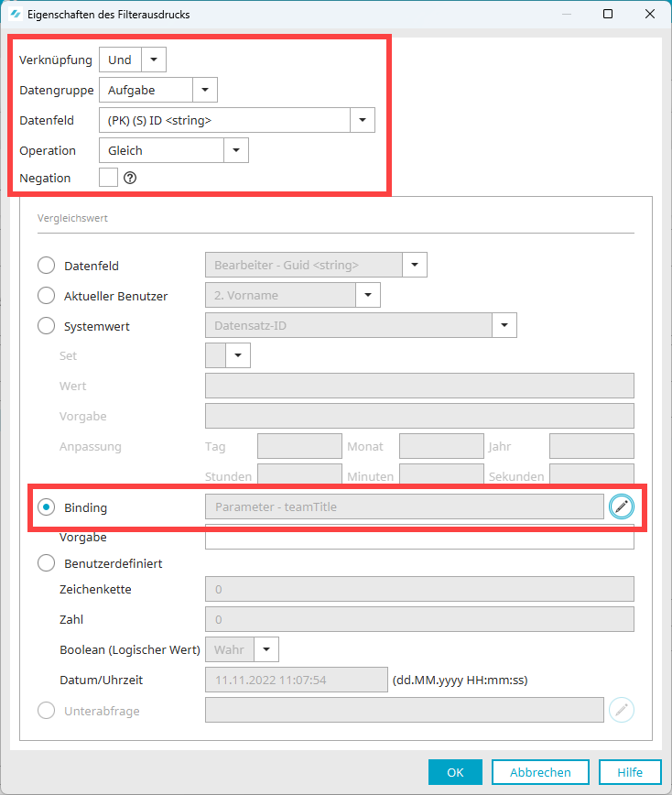Select the Aktueller Benutzer radio option
Image resolution: width=672 pixels, height=795 pixels.
tap(46, 296)
